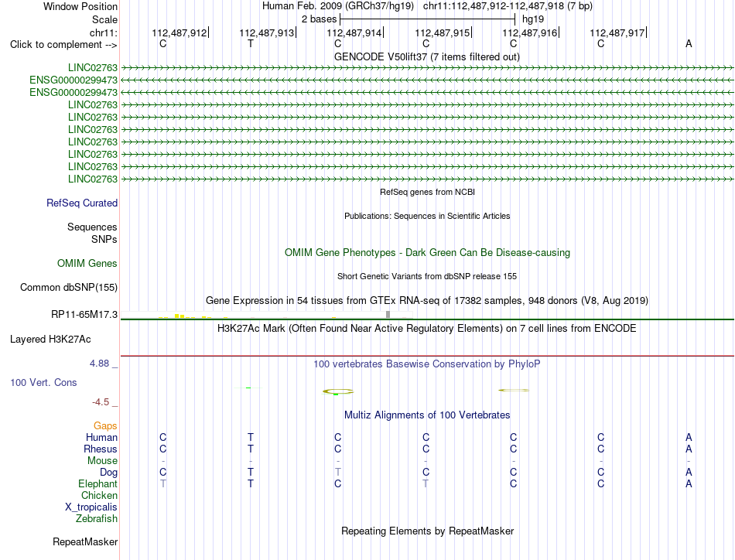Image resolution: width=735 pixels, height=560 pixels.
Task: Click the Elephant species label
Action: click(x=97, y=483)
